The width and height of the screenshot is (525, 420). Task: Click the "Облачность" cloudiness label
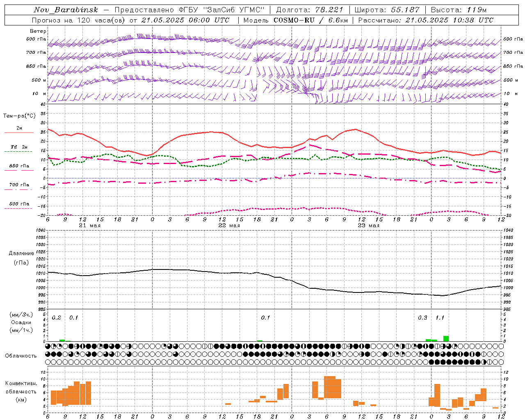pyautogui.click(x=21, y=356)
